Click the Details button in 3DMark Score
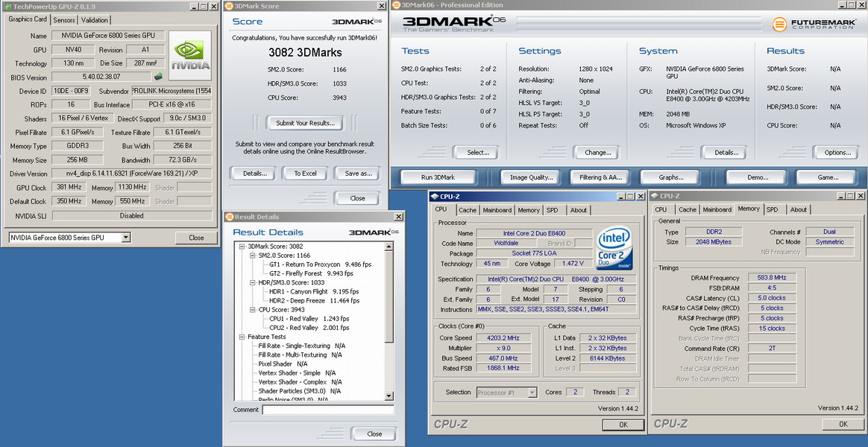The width and height of the screenshot is (868, 447). point(255,173)
